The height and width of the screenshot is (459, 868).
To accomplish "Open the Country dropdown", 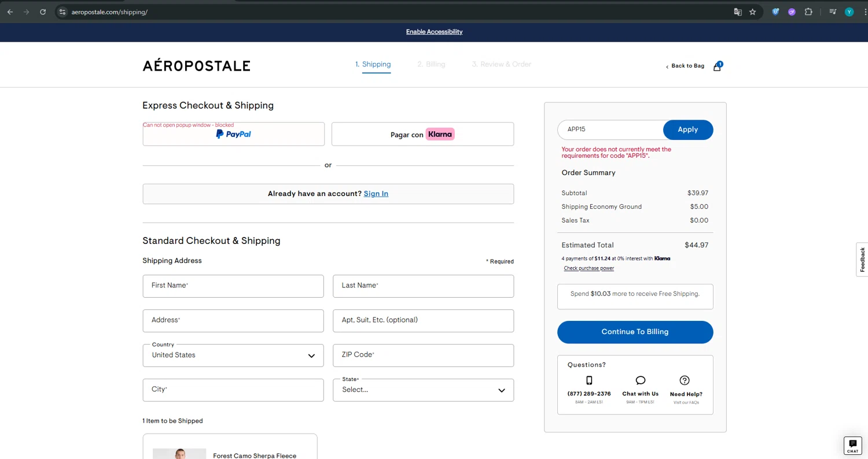I will coord(233,356).
